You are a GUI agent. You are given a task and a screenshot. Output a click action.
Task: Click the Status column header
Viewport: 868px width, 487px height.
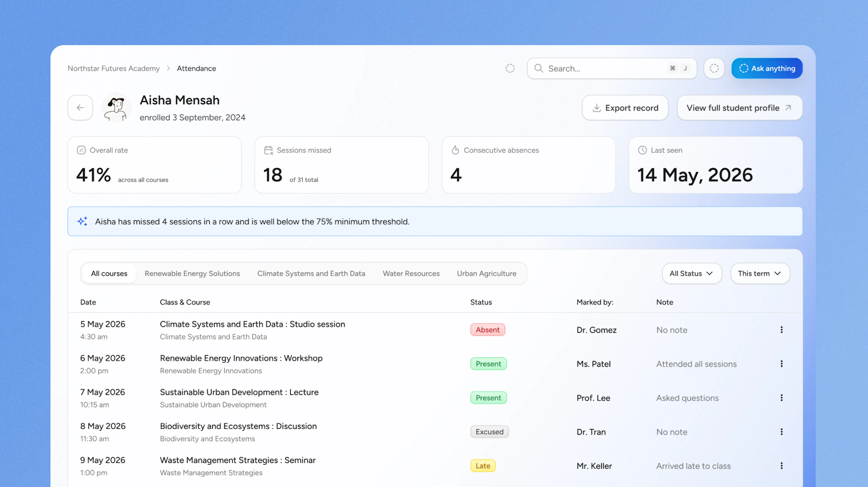(x=481, y=302)
